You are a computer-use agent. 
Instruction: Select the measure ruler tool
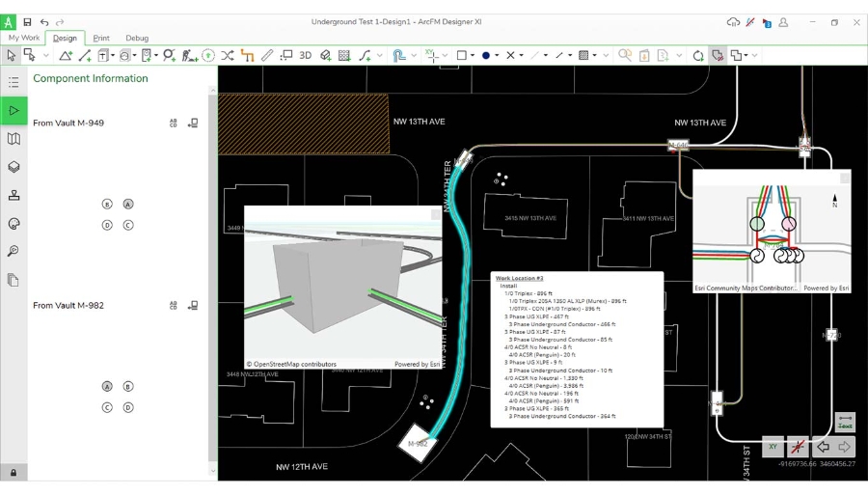267,56
